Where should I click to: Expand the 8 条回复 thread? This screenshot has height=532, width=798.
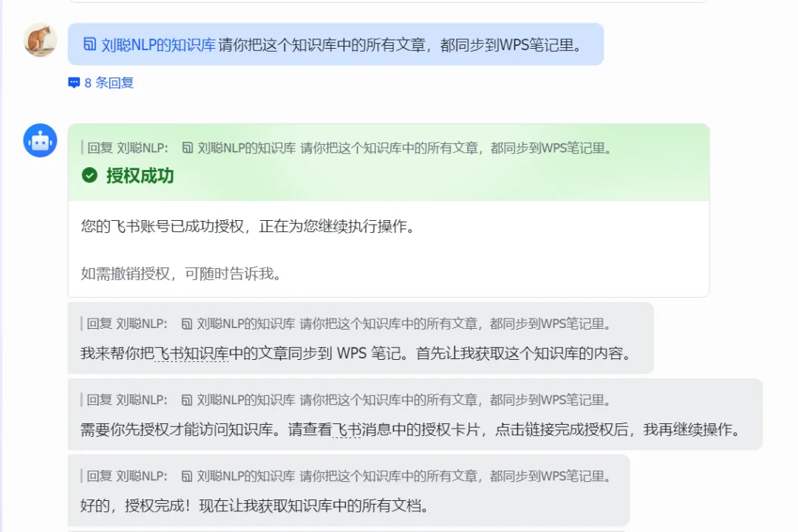point(100,83)
